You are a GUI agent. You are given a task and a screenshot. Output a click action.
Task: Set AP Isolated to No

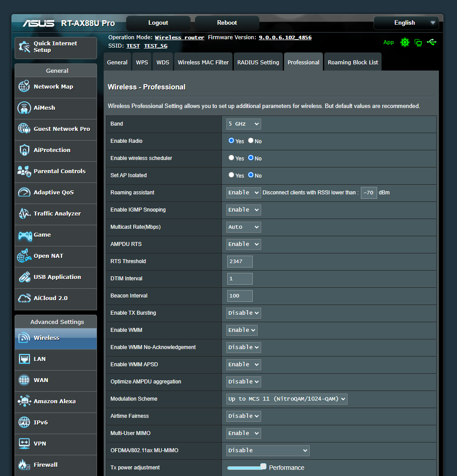coord(251,175)
